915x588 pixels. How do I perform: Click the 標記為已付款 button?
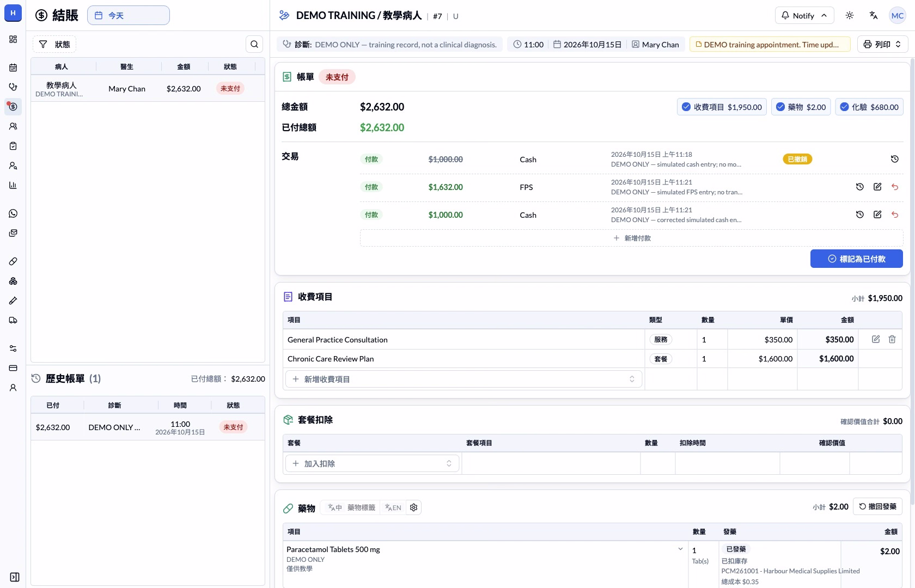(x=856, y=259)
